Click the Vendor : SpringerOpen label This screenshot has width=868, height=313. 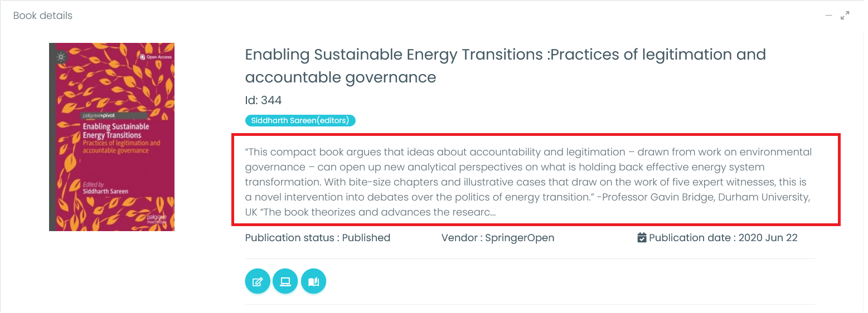[x=497, y=238]
